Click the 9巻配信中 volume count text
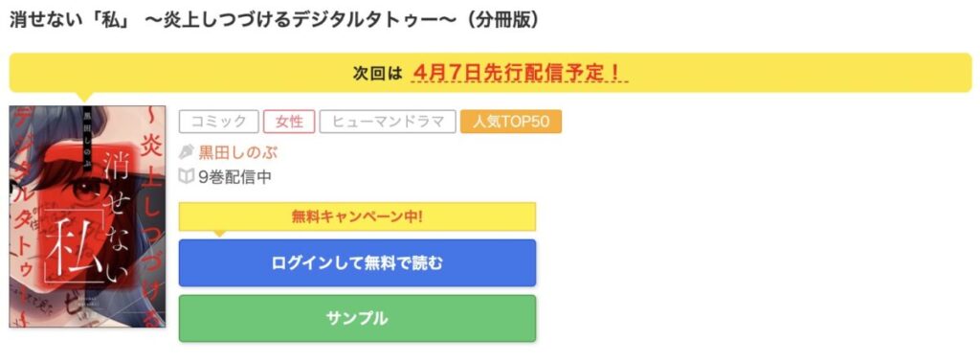This screenshot has height=362, width=980. (234, 177)
